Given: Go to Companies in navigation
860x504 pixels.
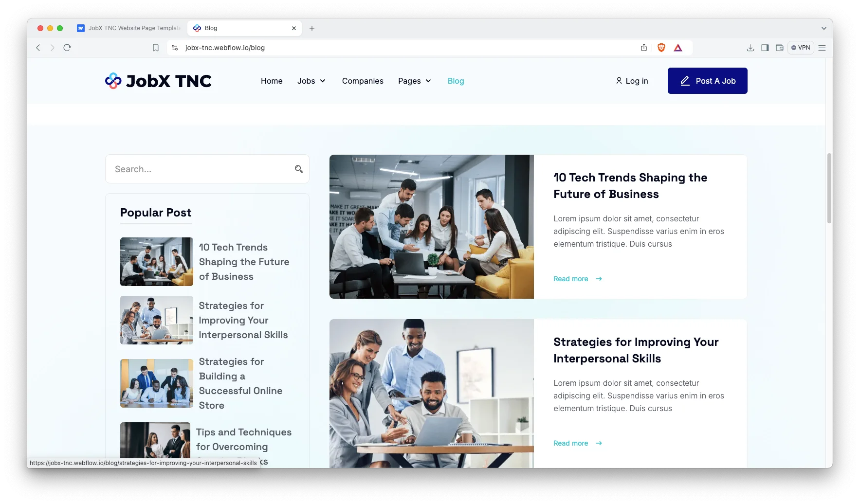Looking at the screenshot, I should point(363,81).
